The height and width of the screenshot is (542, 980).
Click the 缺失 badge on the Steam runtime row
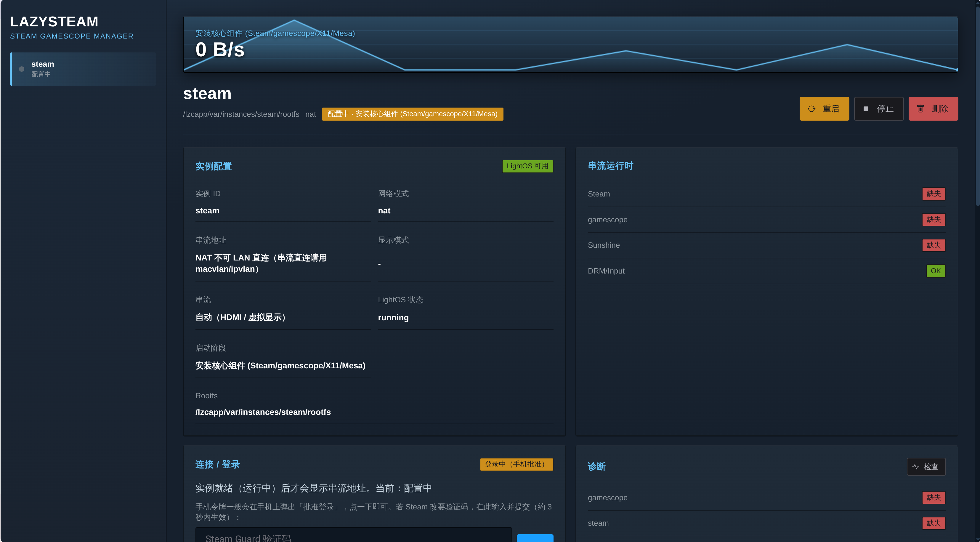click(x=934, y=194)
